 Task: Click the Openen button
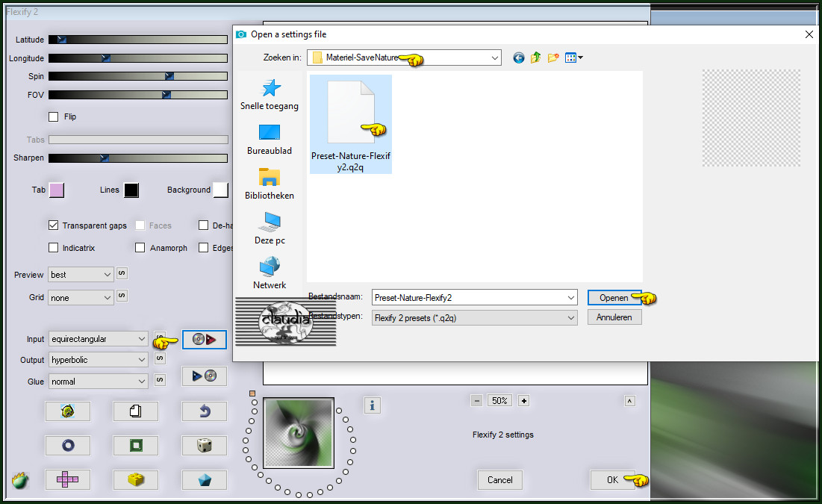[x=614, y=298]
